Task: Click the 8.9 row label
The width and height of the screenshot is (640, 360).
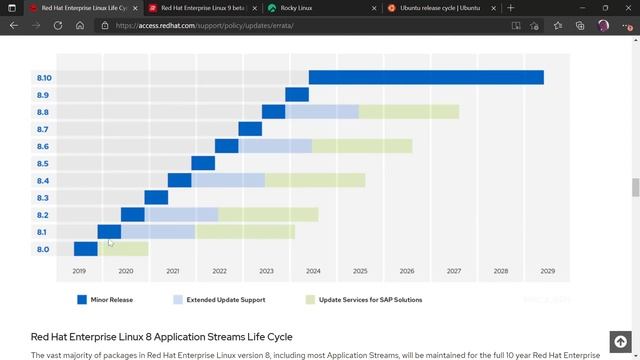Action: tap(43, 95)
